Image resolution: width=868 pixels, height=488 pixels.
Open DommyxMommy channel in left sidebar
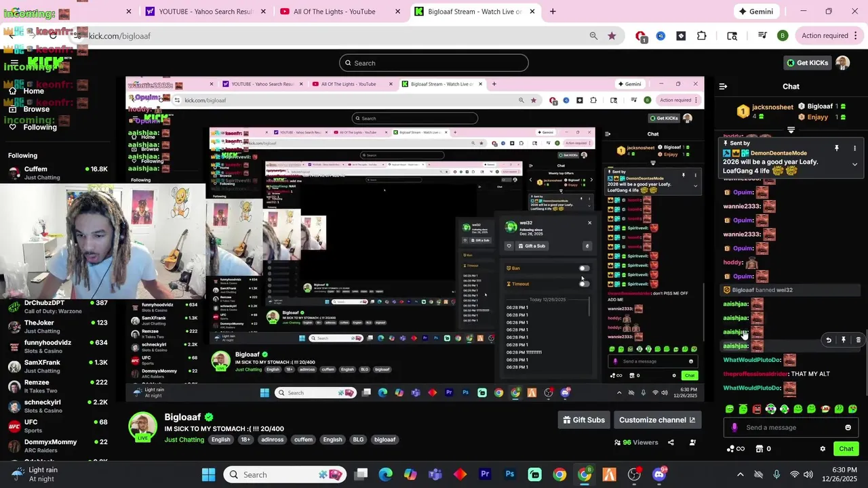coord(58,446)
